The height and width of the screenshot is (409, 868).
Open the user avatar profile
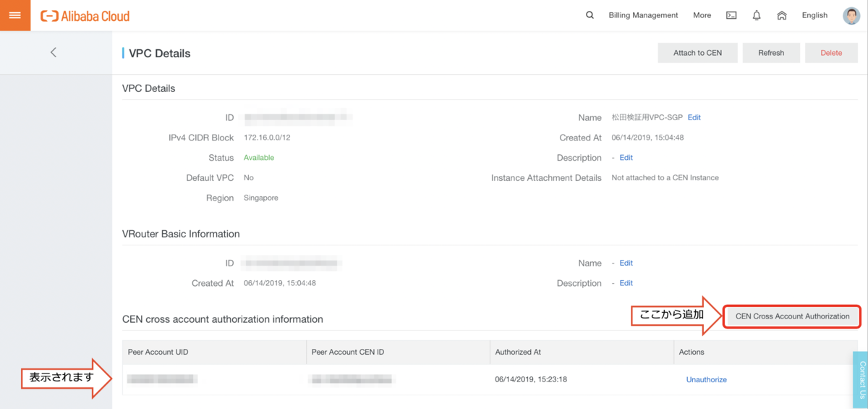[x=851, y=15]
